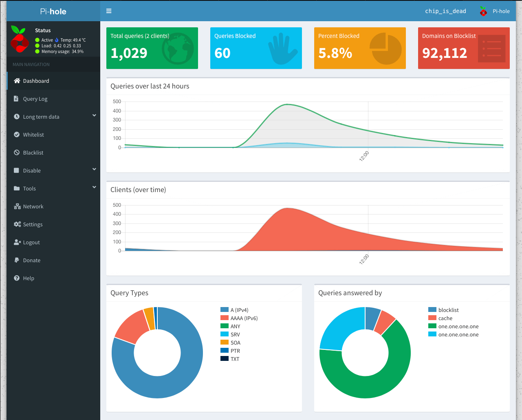Select Logout in the sidebar

[53, 242]
